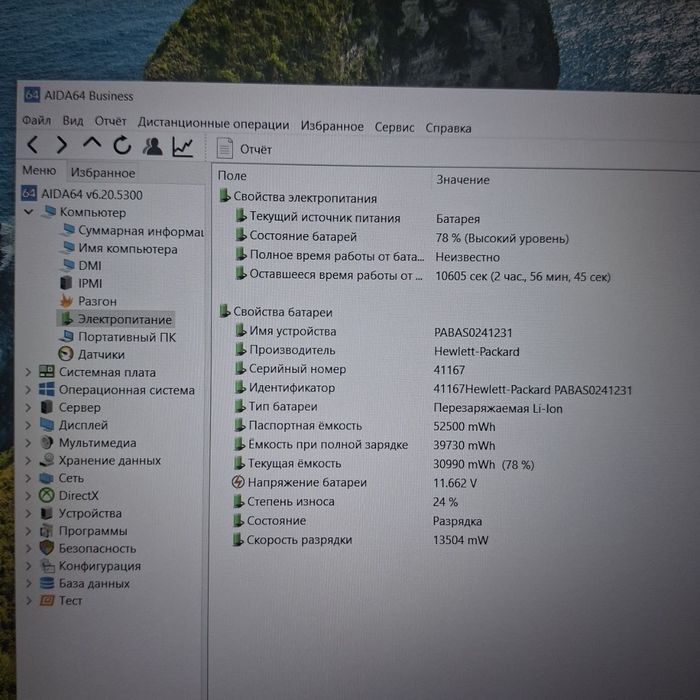Expand the Сервер node
Screen dimensions: 700x700
pos(28,408)
